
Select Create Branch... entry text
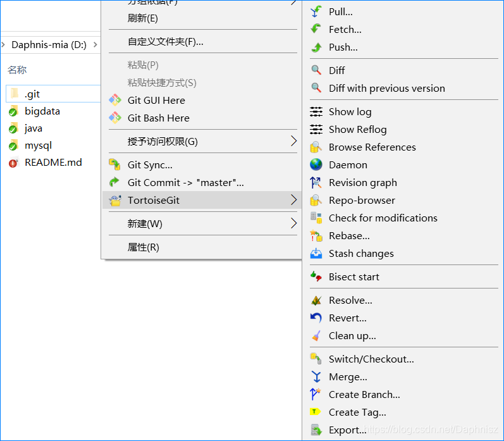click(x=364, y=395)
